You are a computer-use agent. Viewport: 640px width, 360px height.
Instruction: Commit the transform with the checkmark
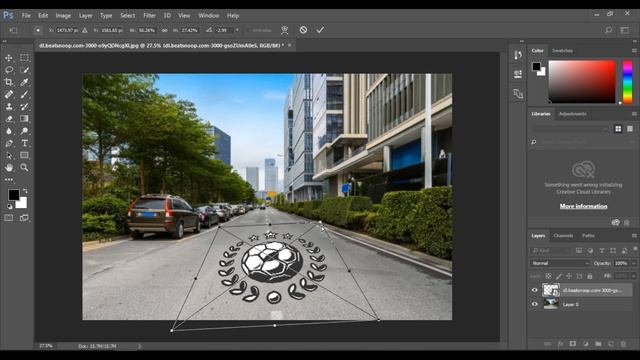pyautogui.click(x=320, y=30)
